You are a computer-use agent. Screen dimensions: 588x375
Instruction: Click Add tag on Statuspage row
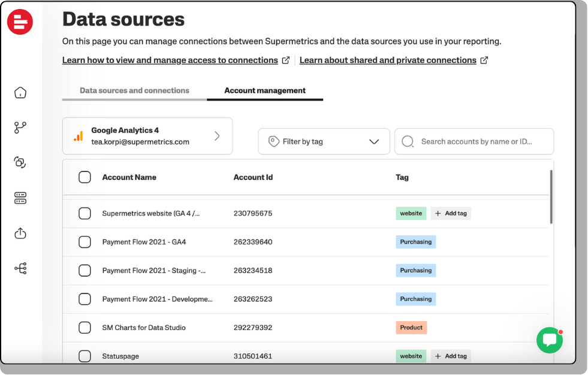[x=451, y=356]
